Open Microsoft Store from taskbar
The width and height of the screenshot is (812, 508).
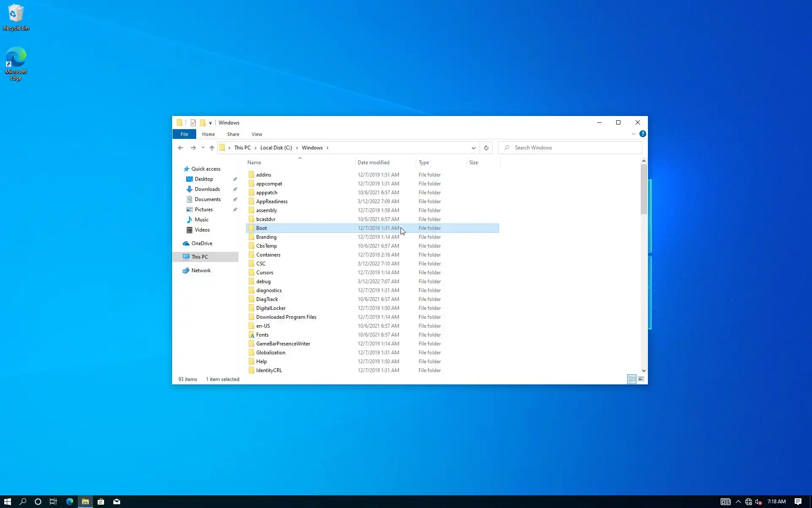pos(101,502)
